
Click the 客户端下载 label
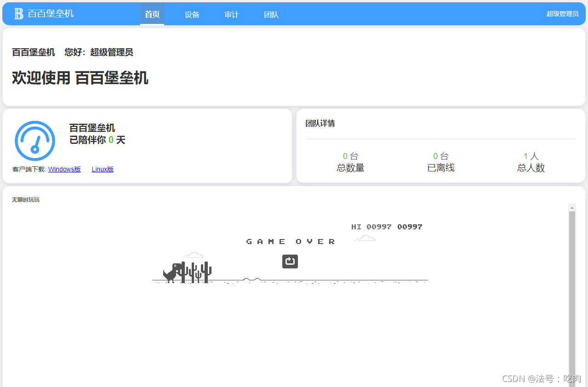coord(29,169)
